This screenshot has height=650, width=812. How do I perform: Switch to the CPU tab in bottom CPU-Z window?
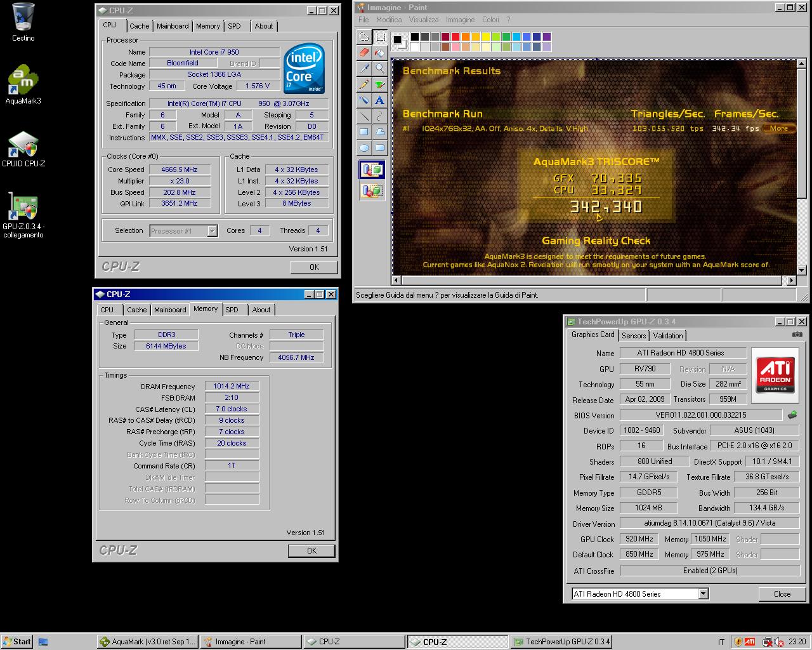(x=107, y=310)
